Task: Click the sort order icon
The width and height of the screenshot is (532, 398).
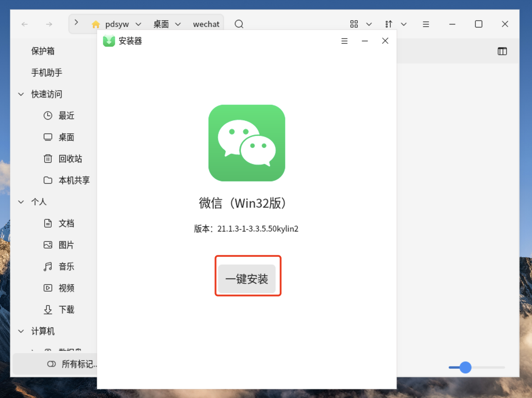Action: [389, 24]
